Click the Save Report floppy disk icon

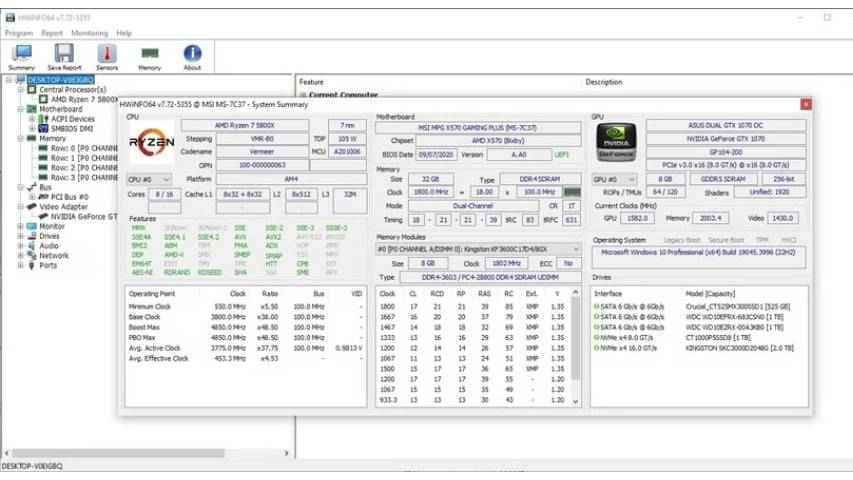(64, 53)
